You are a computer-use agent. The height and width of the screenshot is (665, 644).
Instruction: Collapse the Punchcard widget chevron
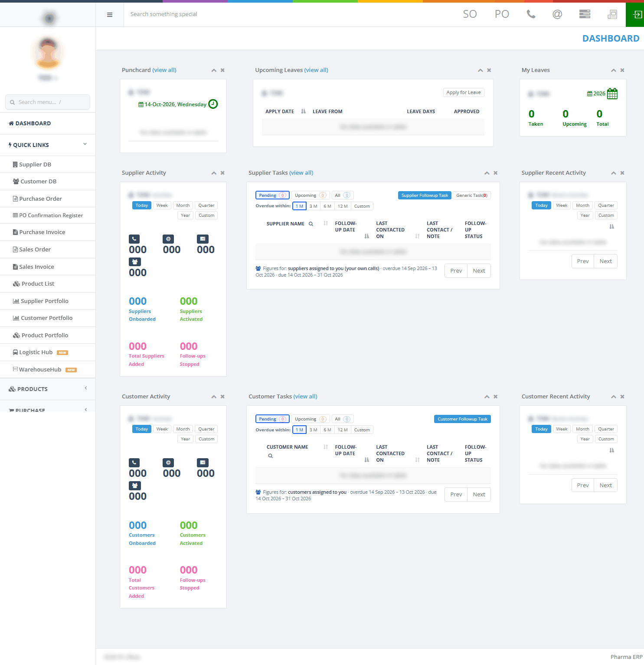[x=214, y=70]
